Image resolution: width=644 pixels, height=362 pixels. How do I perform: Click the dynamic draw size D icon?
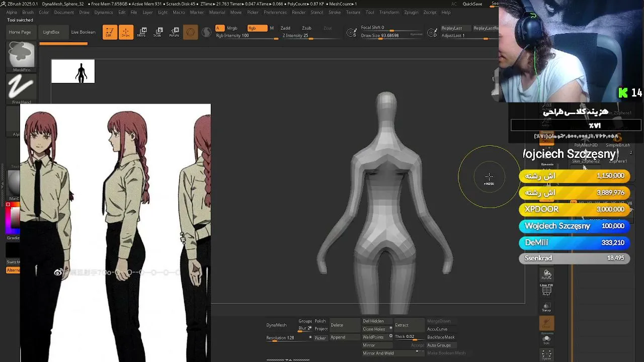click(x=432, y=33)
